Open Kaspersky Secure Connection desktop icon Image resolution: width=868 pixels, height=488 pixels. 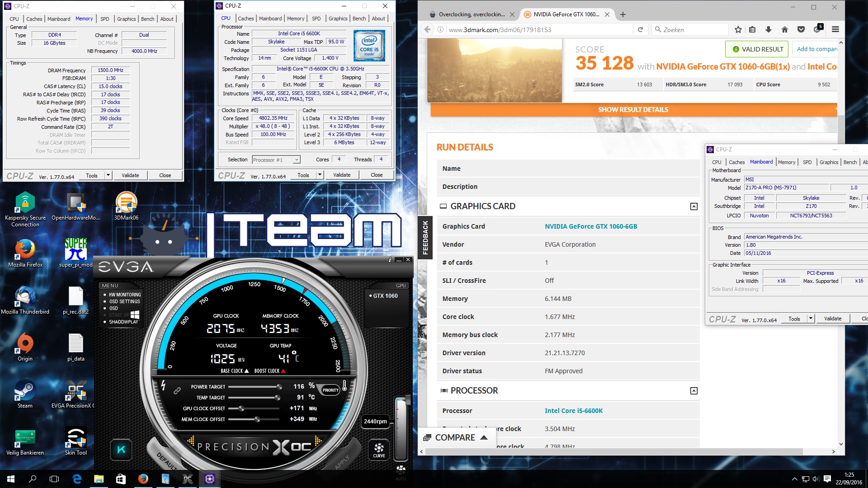(25, 209)
